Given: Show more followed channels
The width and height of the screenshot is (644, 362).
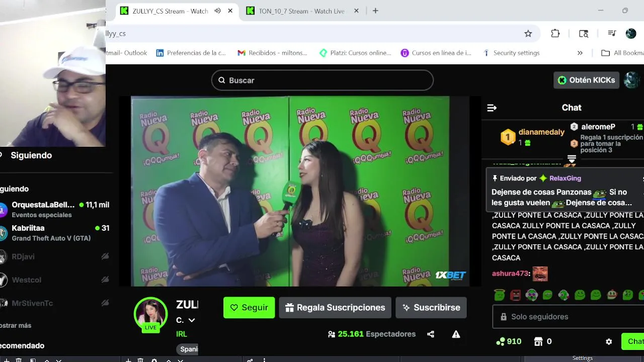Looking at the screenshot, I should [16, 325].
